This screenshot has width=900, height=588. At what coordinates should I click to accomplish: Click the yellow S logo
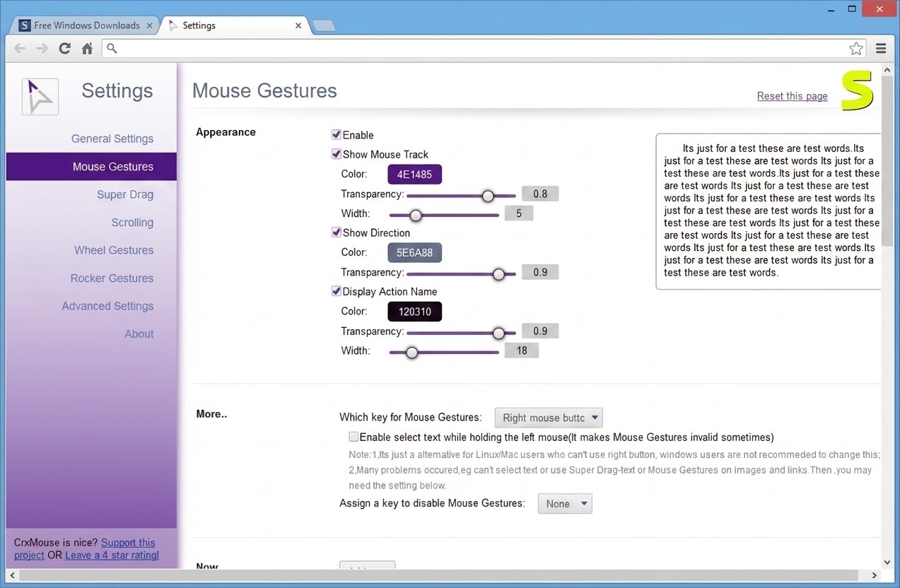coord(858,90)
